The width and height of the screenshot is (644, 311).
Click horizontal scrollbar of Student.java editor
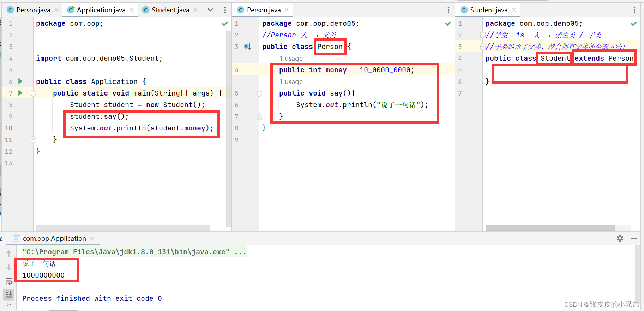click(550, 228)
